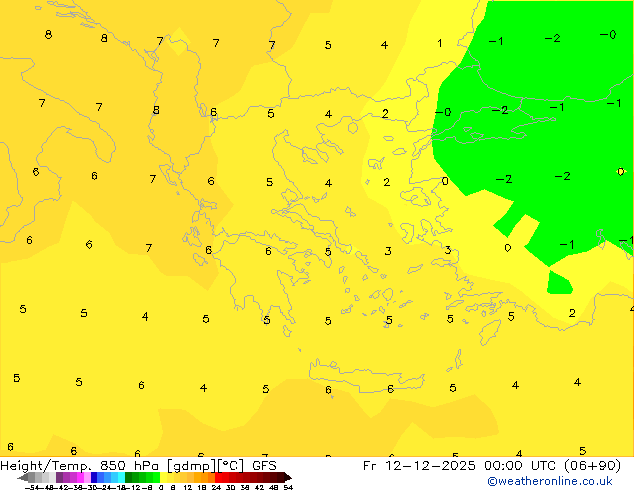
Task: Click the right arrow end of the color scale
Action: pos(288,477)
